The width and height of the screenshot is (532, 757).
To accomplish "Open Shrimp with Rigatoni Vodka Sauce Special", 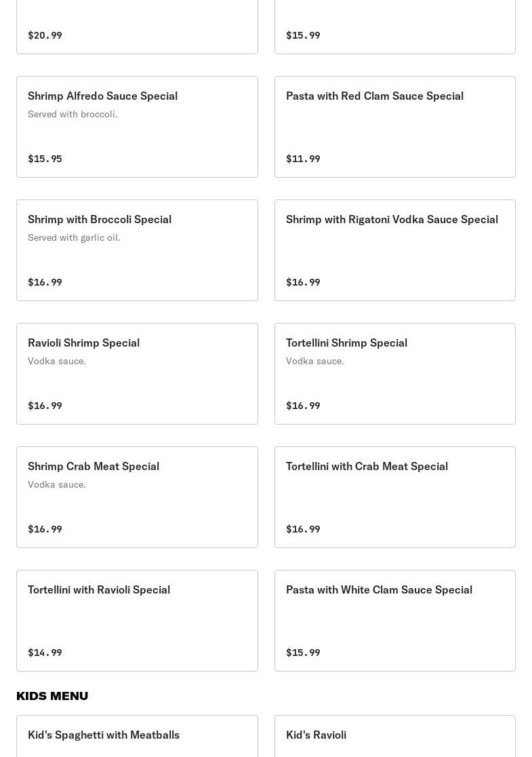I will point(394,250).
